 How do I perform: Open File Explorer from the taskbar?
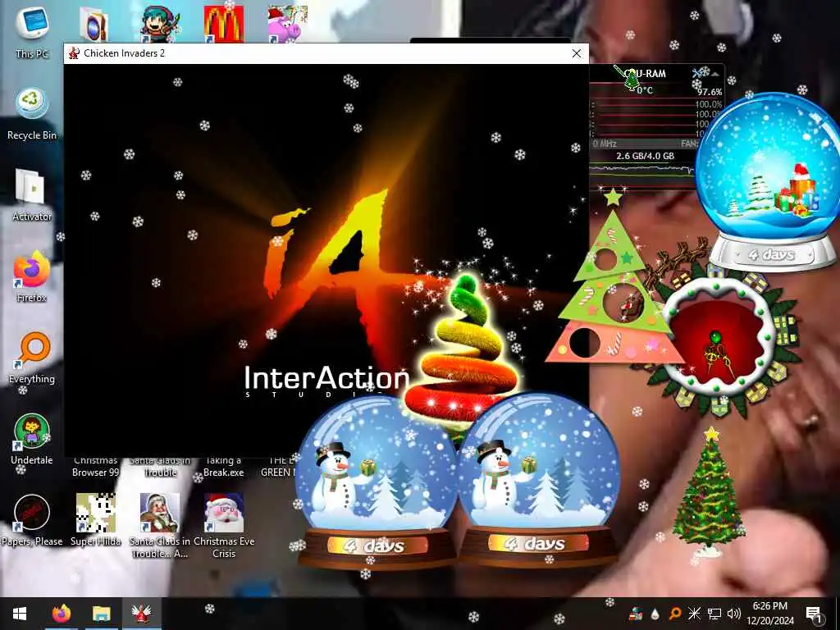click(x=101, y=614)
